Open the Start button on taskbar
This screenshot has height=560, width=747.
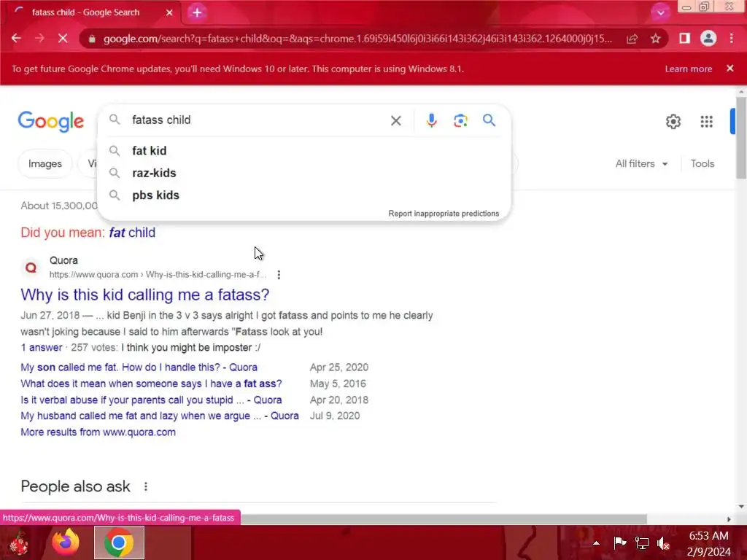pos(18,542)
